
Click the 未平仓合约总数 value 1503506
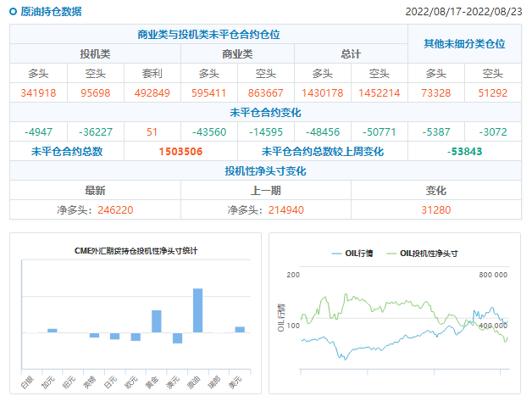(x=180, y=152)
